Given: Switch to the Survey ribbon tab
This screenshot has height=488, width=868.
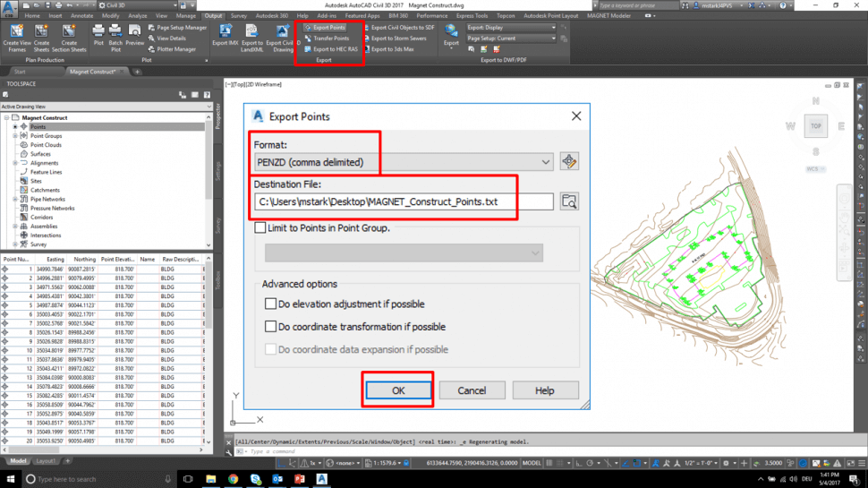Looking at the screenshot, I should pos(239,16).
